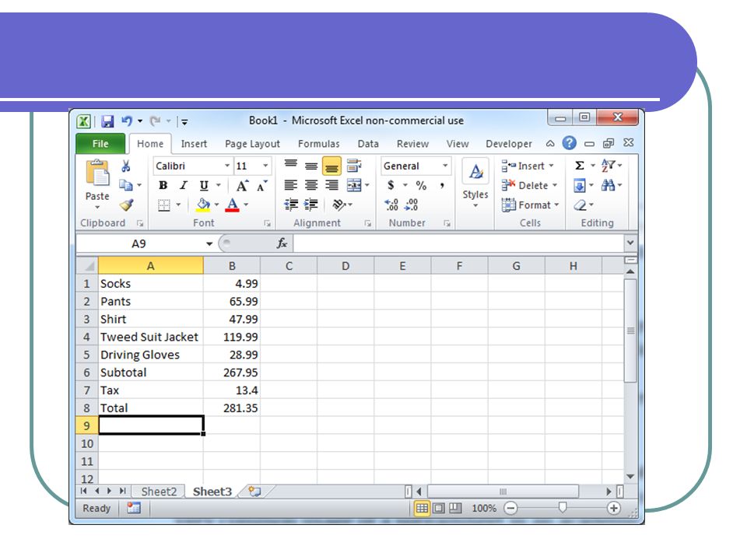Click the Zoom In plus button

pyautogui.click(x=614, y=508)
